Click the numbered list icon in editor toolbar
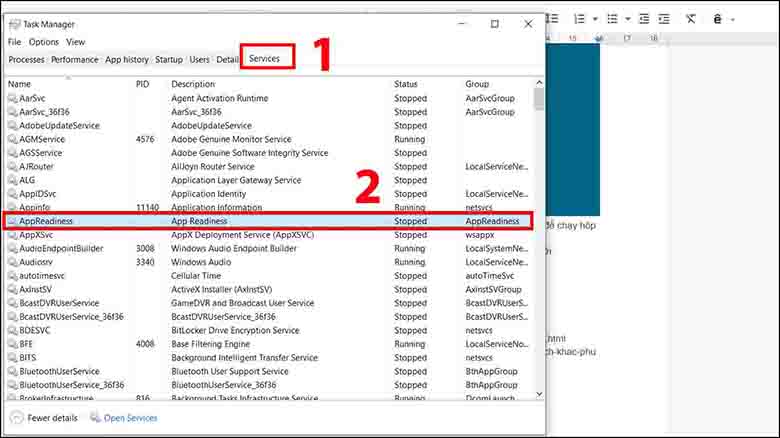Viewport: 780px width, 438px height. (579, 19)
